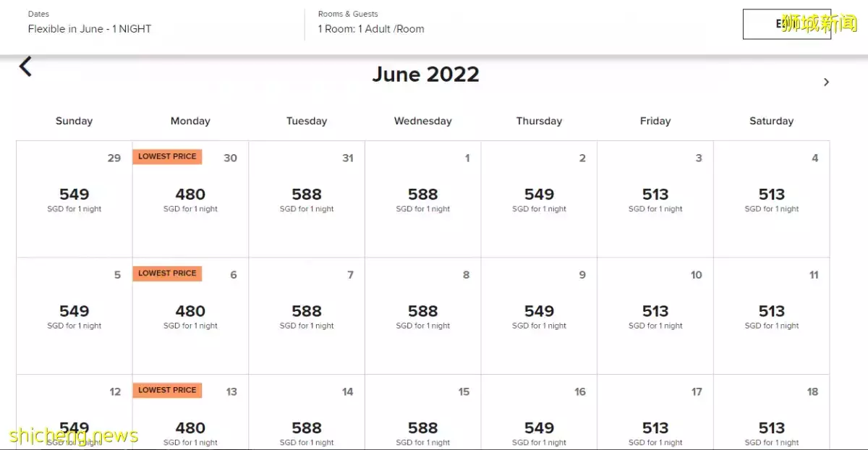868x450 pixels.
Task: Choose Monday June 6 lowest price date
Action: 190,316
